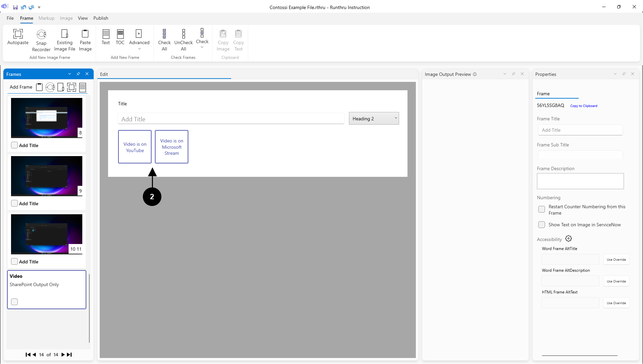Click the UnCheck All frames icon
Viewport: 643px width, 364px height.
point(183,34)
